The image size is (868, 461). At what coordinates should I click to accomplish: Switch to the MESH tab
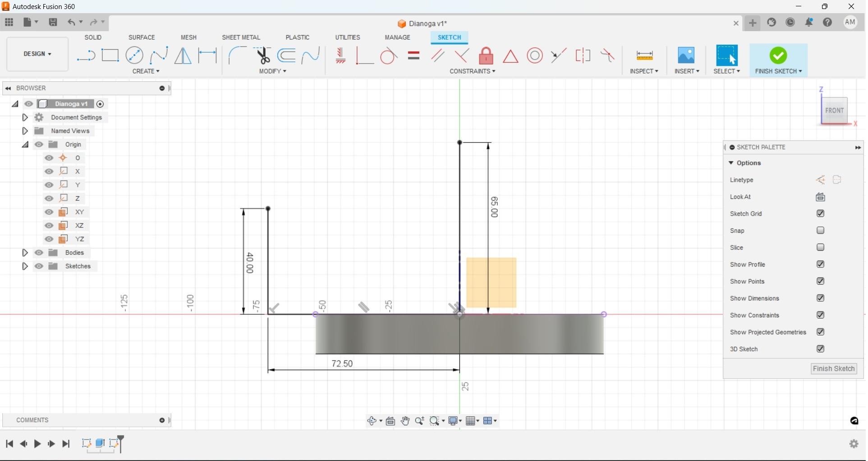tap(188, 37)
